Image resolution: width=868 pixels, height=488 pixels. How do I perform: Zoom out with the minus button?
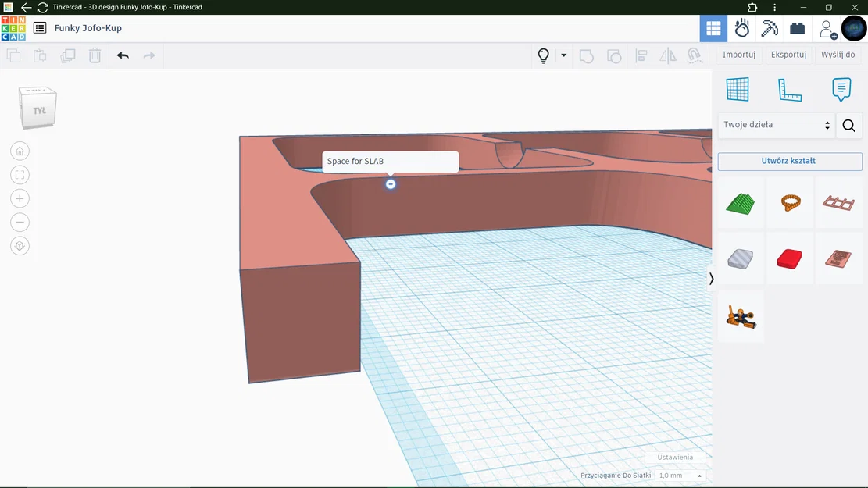point(20,223)
